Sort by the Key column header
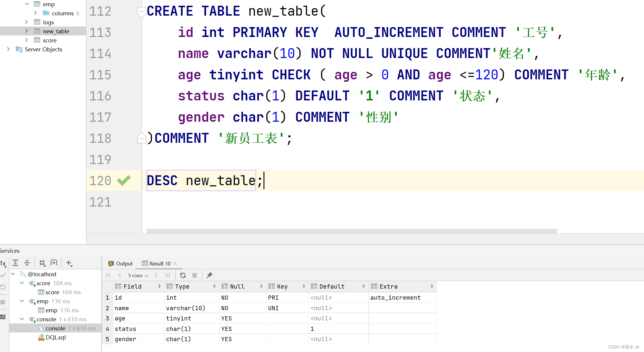The height and width of the screenshot is (352, 644). [x=287, y=286]
